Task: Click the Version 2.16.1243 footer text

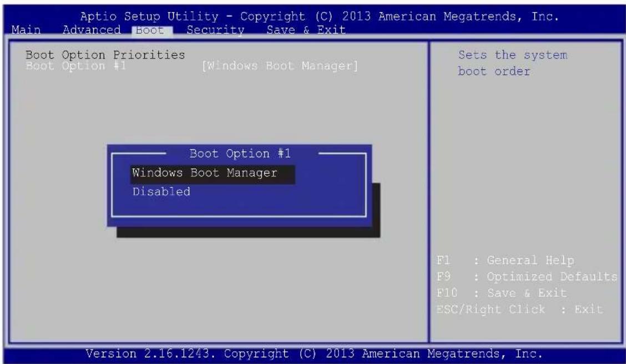Action: tap(314, 353)
